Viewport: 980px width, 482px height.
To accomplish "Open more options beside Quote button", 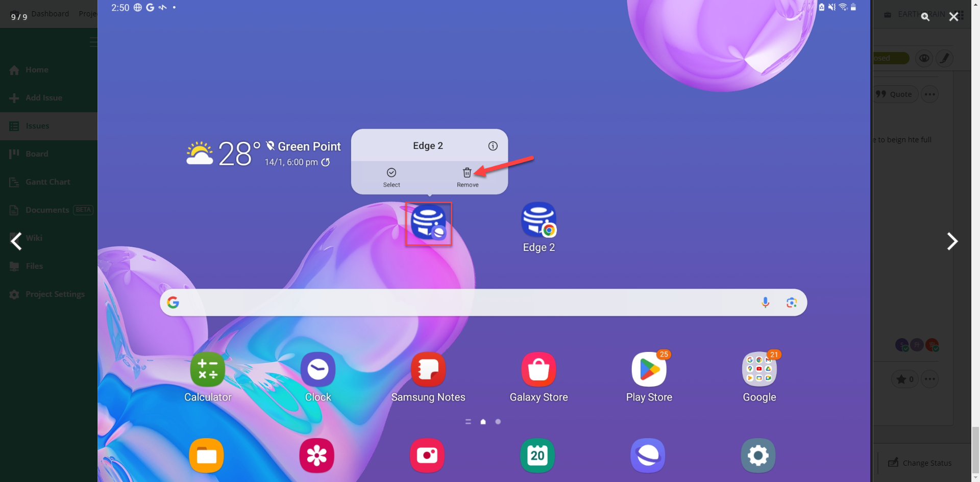I will point(930,94).
